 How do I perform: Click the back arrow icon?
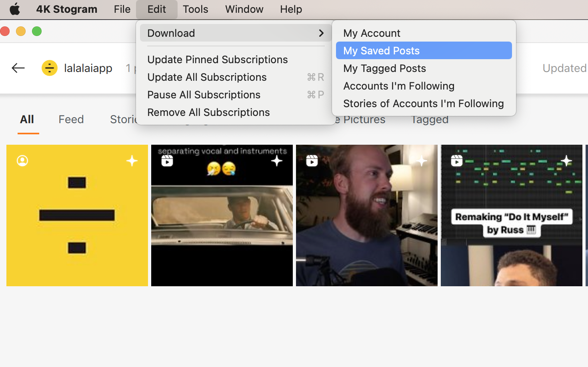tap(18, 68)
